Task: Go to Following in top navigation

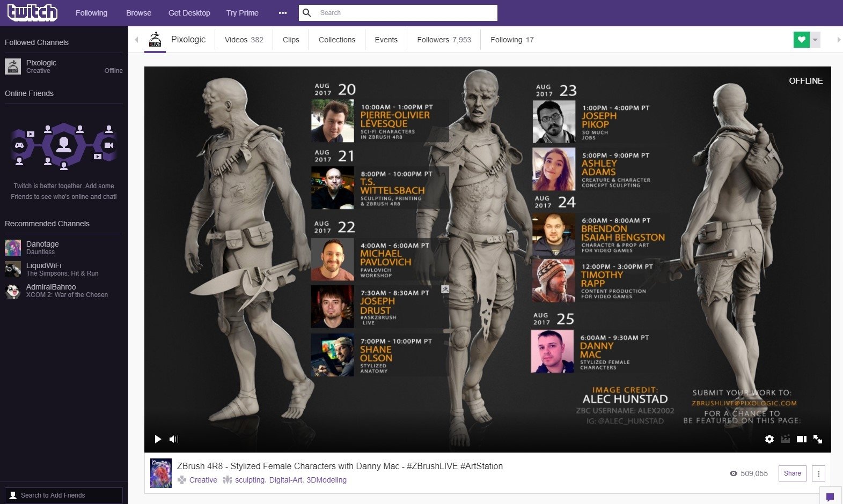Action: (91, 13)
